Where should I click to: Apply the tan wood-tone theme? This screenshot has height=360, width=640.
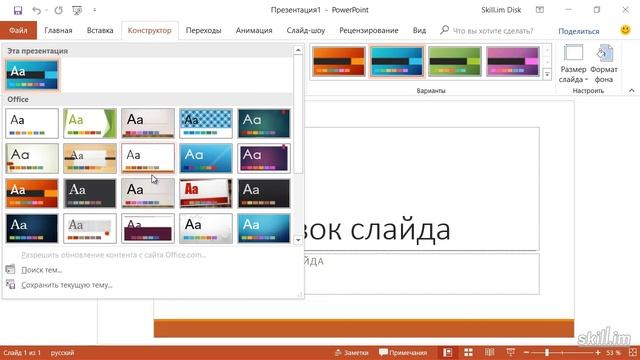(x=90, y=158)
